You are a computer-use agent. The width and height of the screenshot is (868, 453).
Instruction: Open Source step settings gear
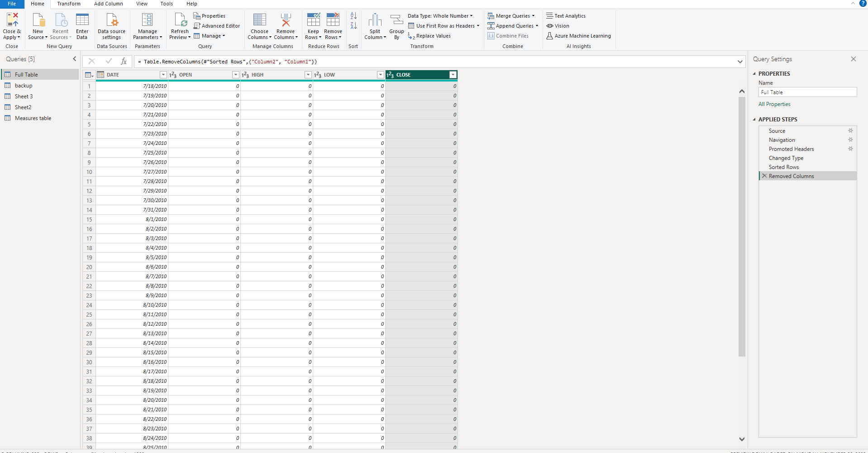pyautogui.click(x=850, y=131)
